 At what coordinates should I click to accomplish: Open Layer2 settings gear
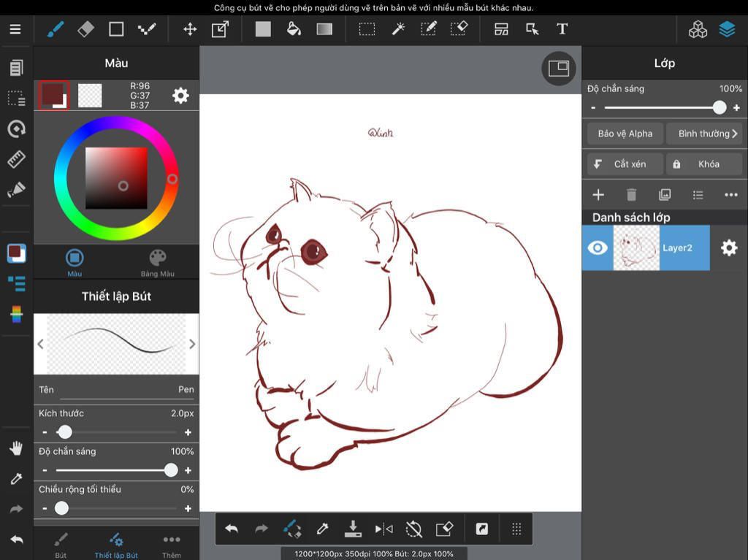coord(728,248)
